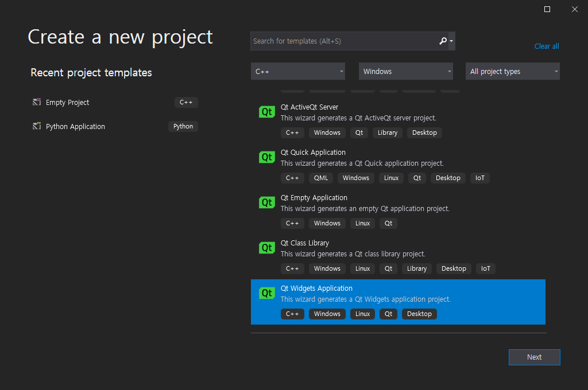588x390 pixels.
Task: Select the Qt Class Library template title
Action: coord(305,243)
